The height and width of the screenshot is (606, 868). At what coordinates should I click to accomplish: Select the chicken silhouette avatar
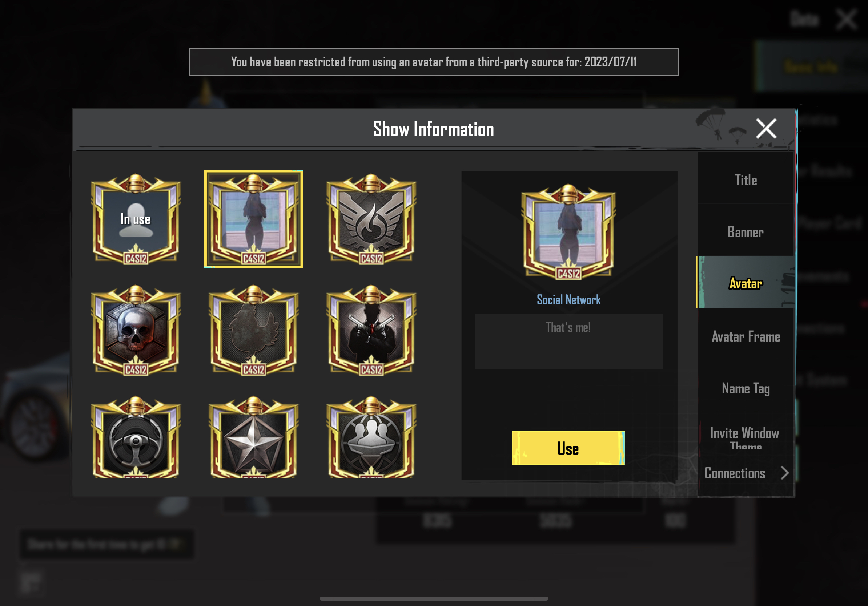point(254,330)
